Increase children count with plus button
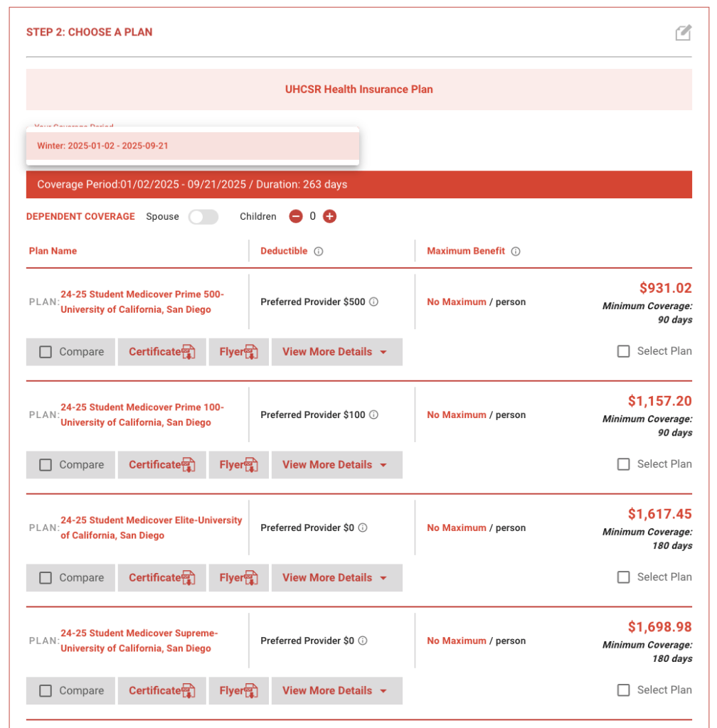 (329, 216)
